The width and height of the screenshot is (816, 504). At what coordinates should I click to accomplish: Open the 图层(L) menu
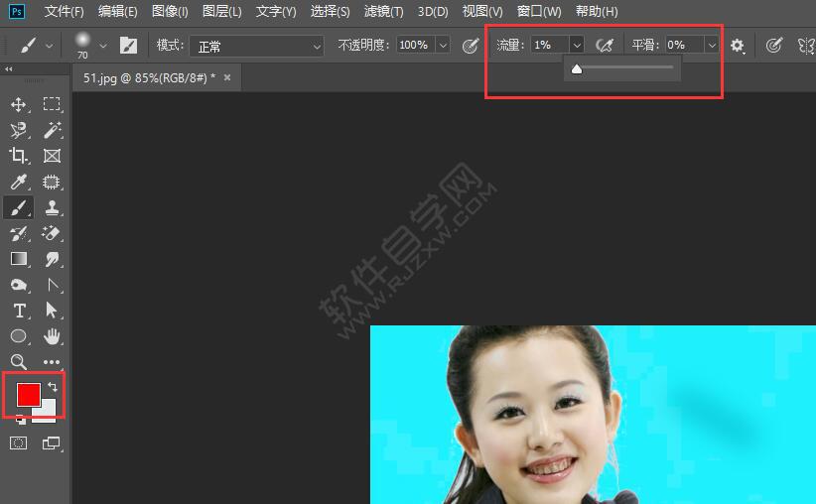pyautogui.click(x=221, y=12)
